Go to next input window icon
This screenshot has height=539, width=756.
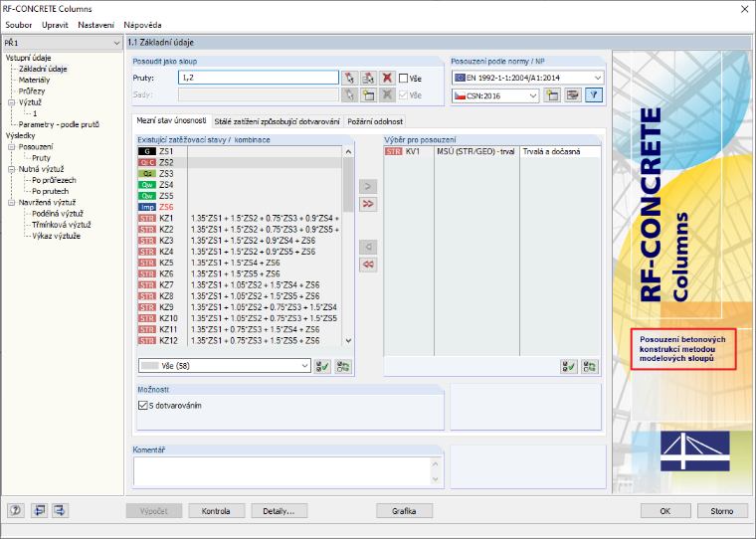tap(61, 510)
